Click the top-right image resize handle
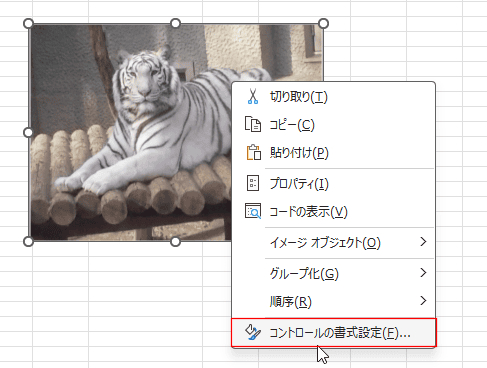The height and width of the screenshot is (368, 487). click(x=323, y=24)
